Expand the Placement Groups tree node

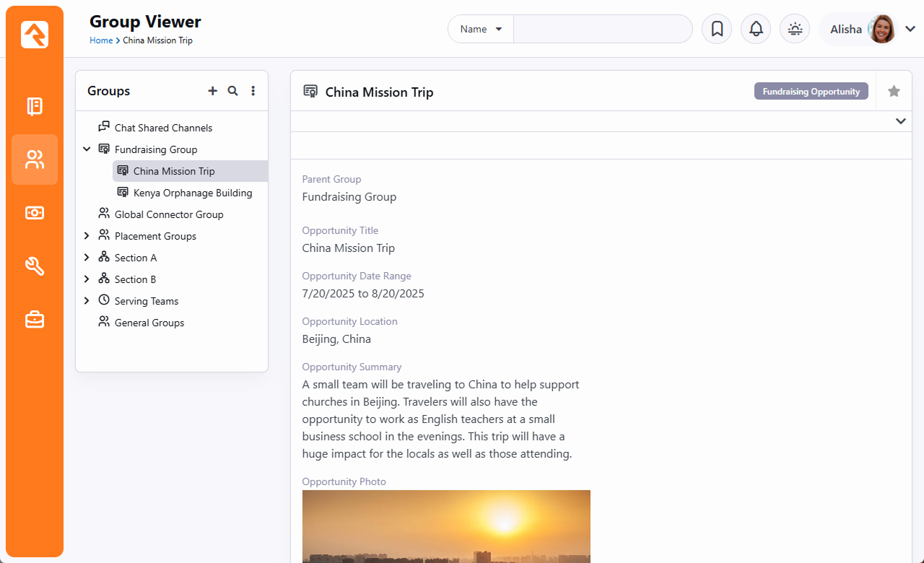[87, 236]
